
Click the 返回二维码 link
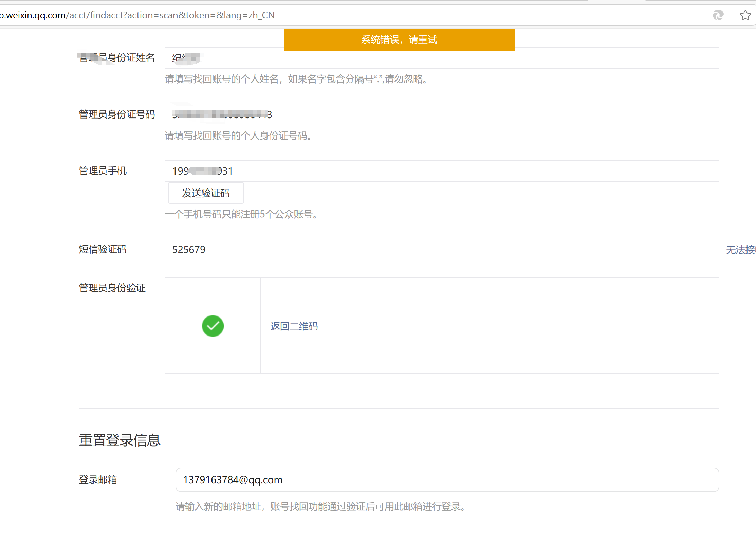[294, 326]
